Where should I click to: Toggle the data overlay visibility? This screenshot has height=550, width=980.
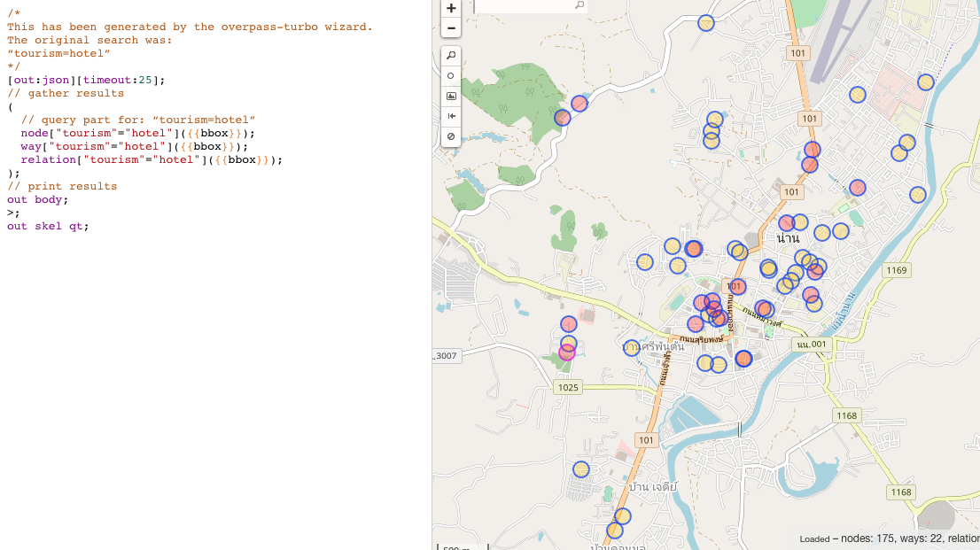click(x=451, y=136)
